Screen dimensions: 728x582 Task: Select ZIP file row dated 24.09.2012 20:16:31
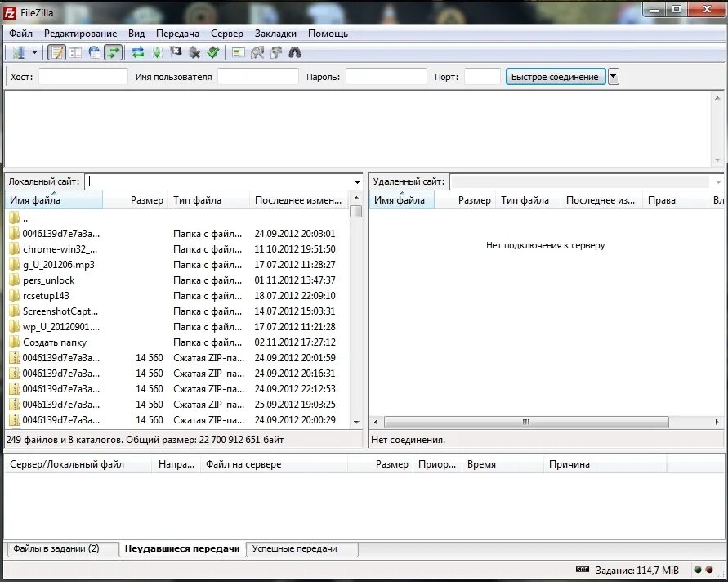pyautogui.click(x=176, y=374)
